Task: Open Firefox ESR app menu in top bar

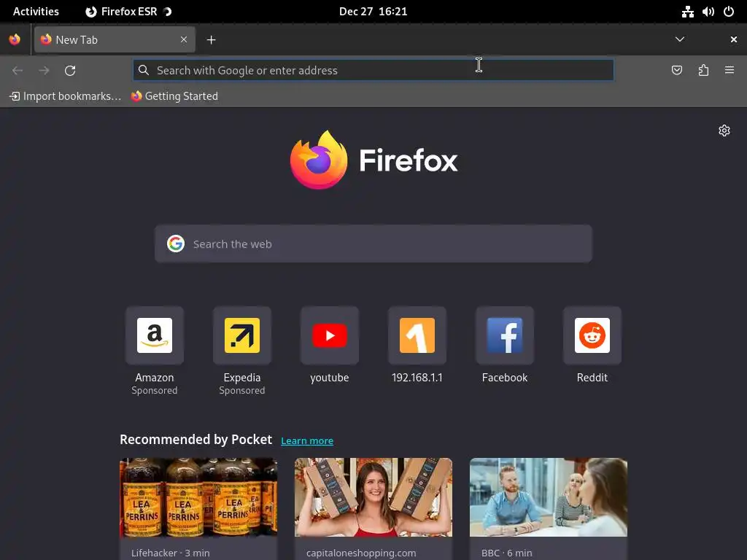Action: coord(128,12)
